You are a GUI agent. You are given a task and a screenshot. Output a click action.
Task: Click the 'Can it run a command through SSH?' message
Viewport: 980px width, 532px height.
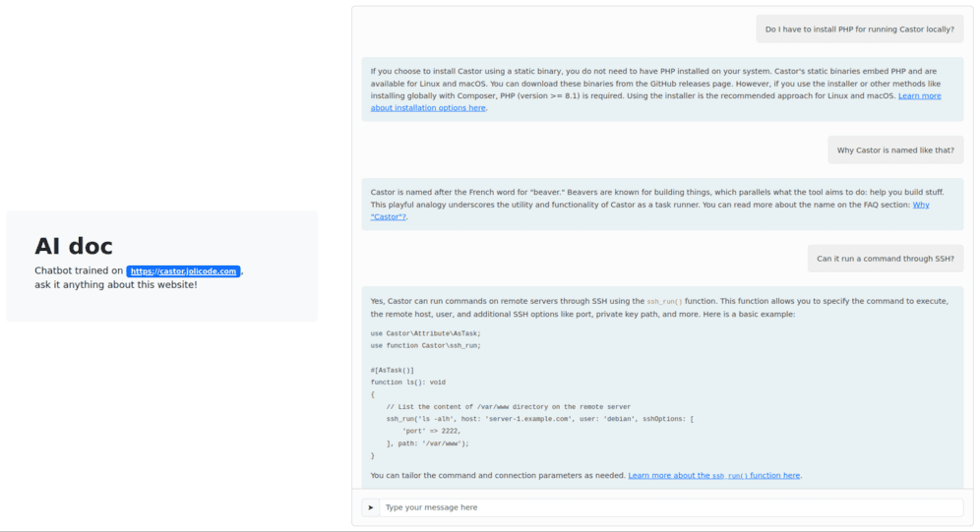(885, 259)
